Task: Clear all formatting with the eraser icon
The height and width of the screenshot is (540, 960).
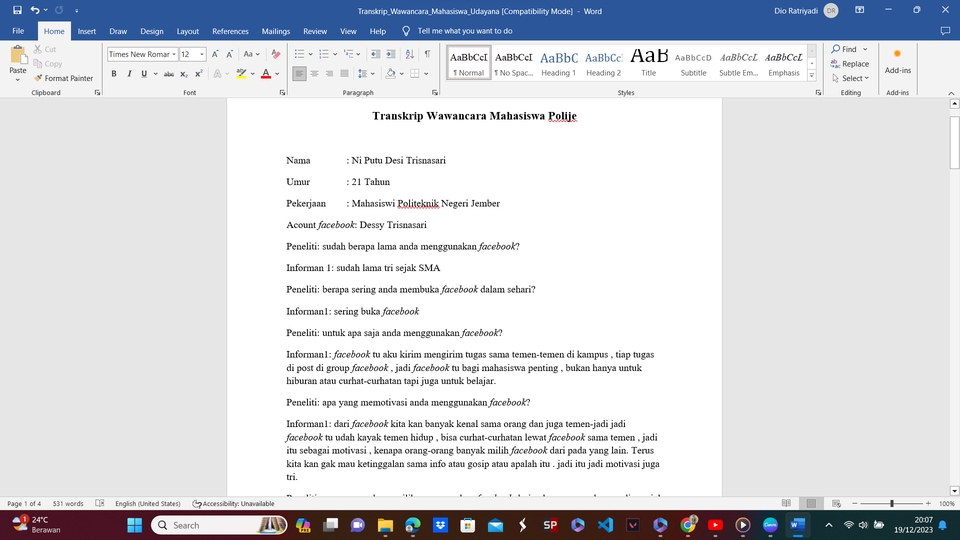Action: (276, 54)
